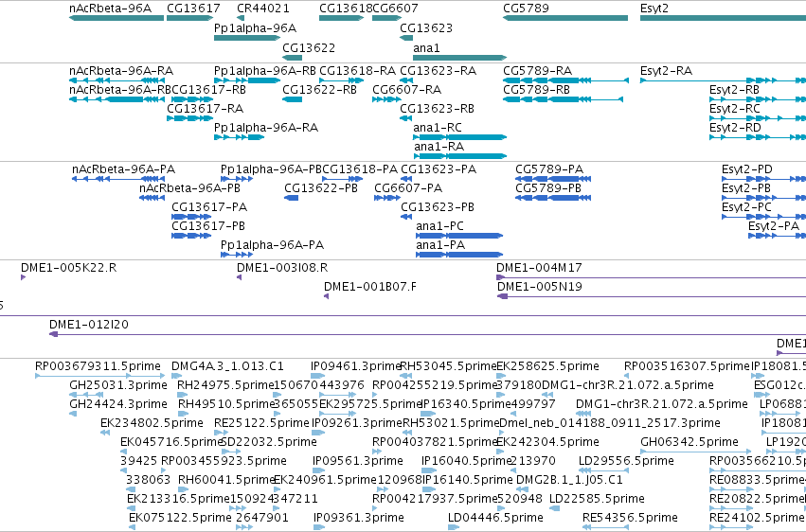Click transcript CG13622-RB
806x532 pixels.
pos(292,99)
